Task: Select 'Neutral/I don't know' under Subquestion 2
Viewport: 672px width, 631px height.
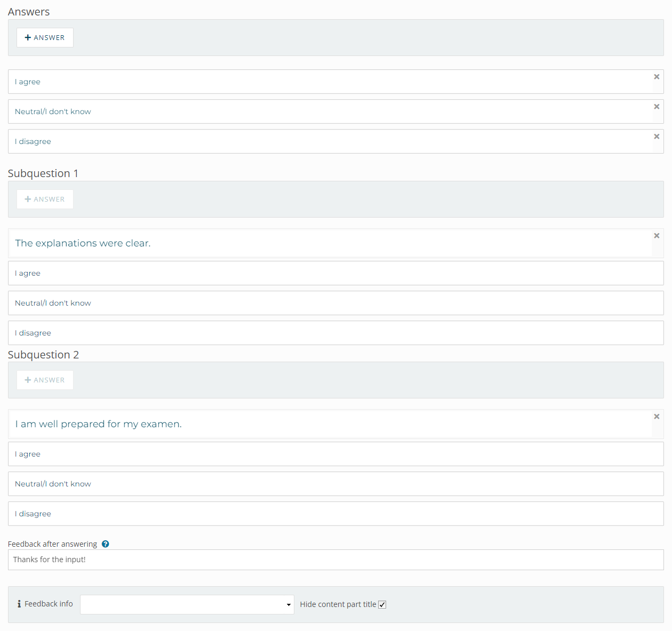Action: [336, 484]
